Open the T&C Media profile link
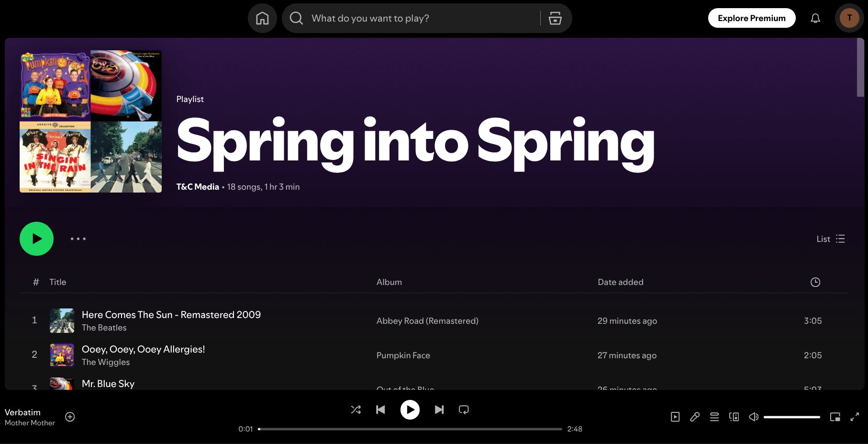 [197, 186]
